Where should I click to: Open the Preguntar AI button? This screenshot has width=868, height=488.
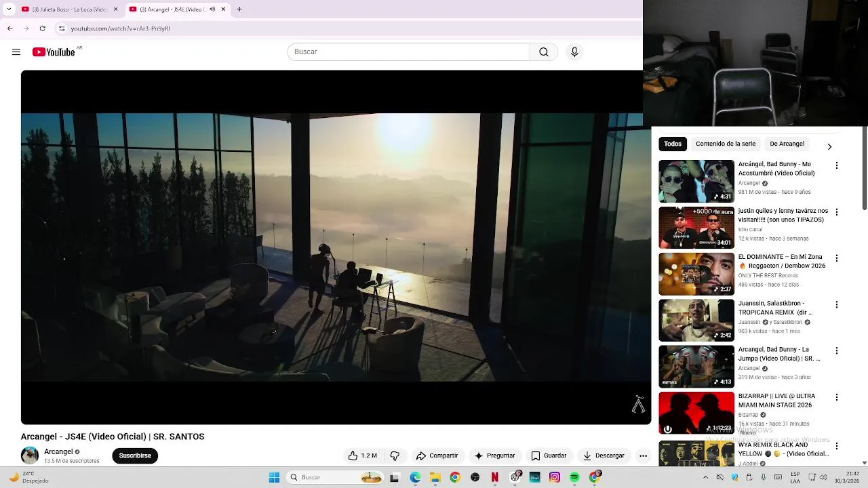click(x=494, y=455)
